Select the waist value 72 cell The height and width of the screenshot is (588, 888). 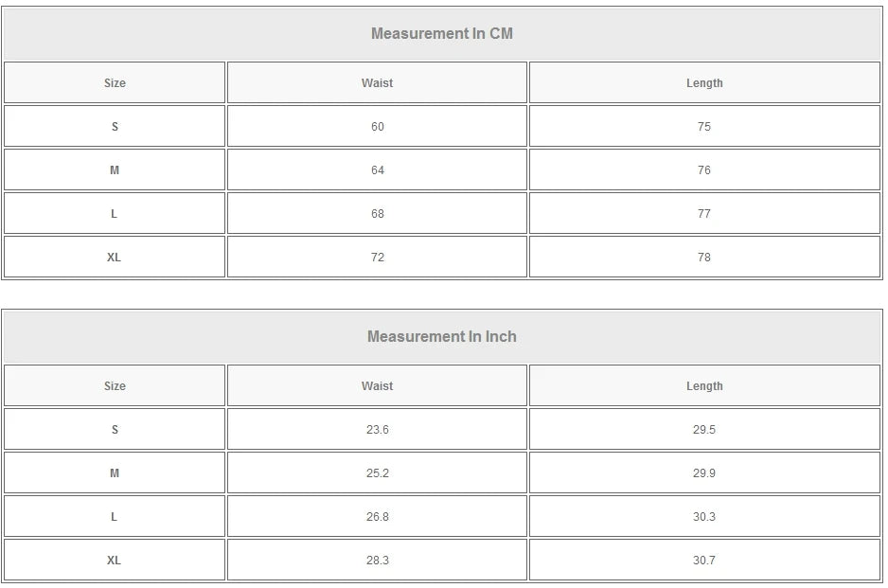coord(377,258)
